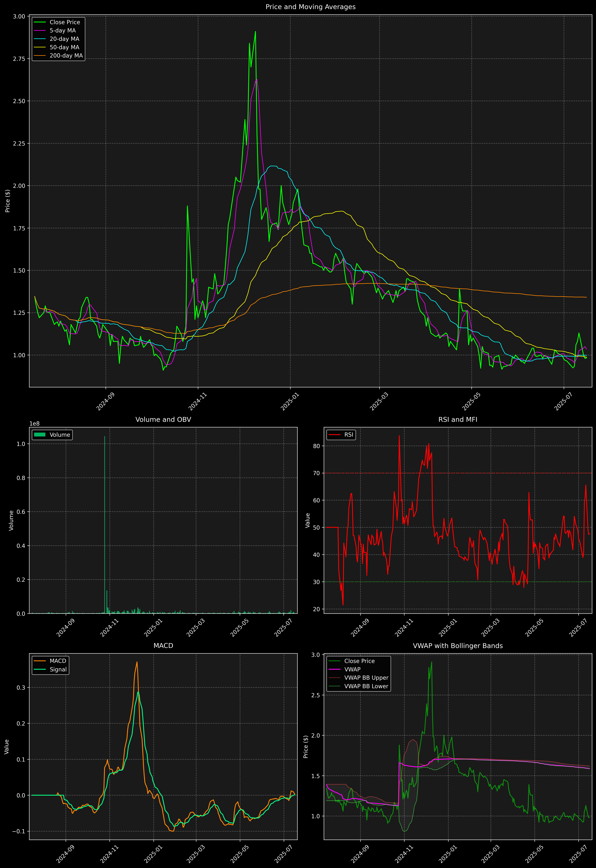The width and height of the screenshot is (596, 868).
Task: Click the "2.75" price tick label
Action: pyautogui.click(x=19, y=59)
